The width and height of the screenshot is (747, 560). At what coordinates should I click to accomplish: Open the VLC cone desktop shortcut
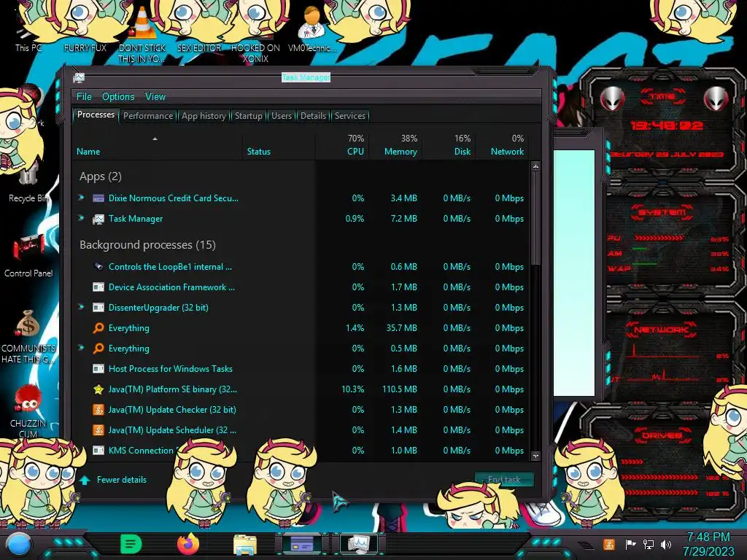[142, 24]
